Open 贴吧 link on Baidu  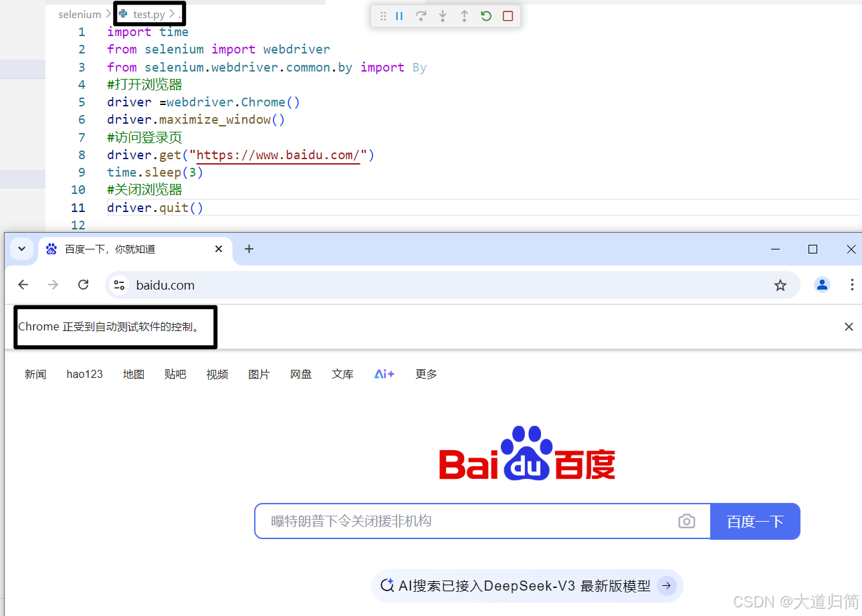tap(175, 375)
